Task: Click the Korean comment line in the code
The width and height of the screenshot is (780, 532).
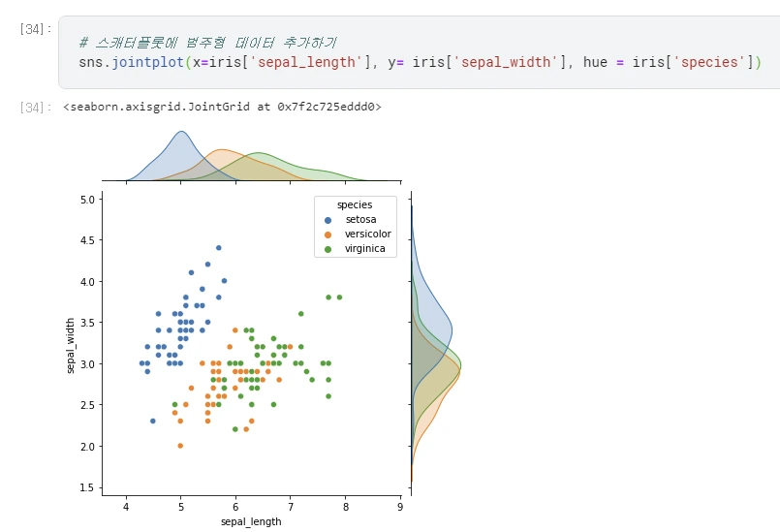Action: click(x=207, y=43)
